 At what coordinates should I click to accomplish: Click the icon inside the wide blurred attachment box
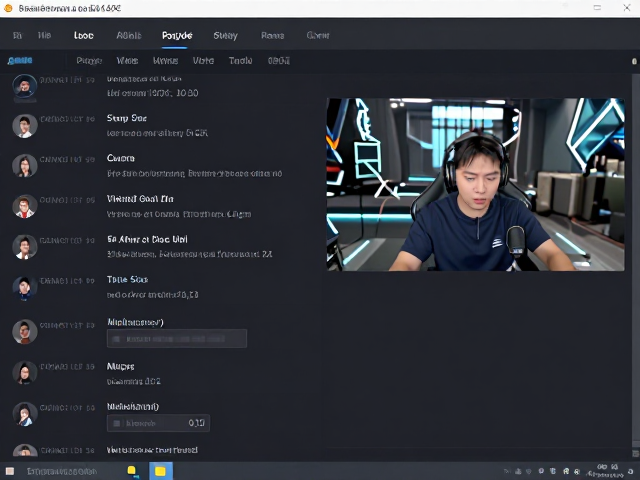pyautogui.click(x=116, y=339)
